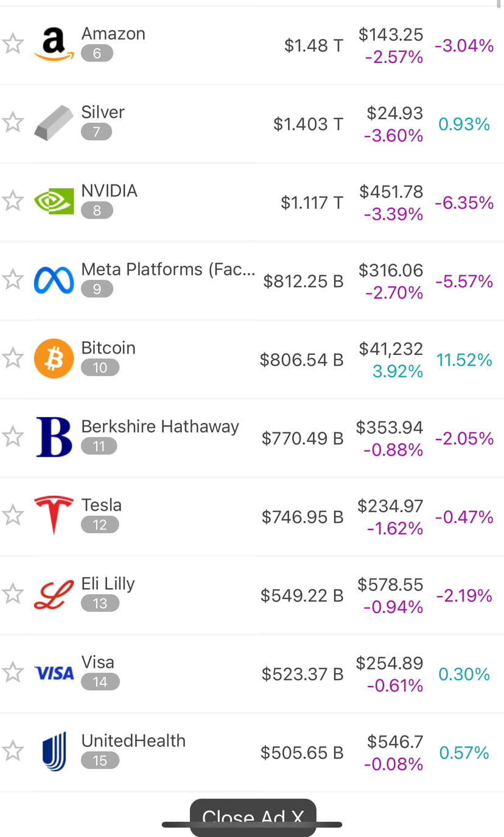Image resolution: width=504 pixels, height=837 pixels.
Task: Add Visa to favorites via star
Action: (x=13, y=673)
